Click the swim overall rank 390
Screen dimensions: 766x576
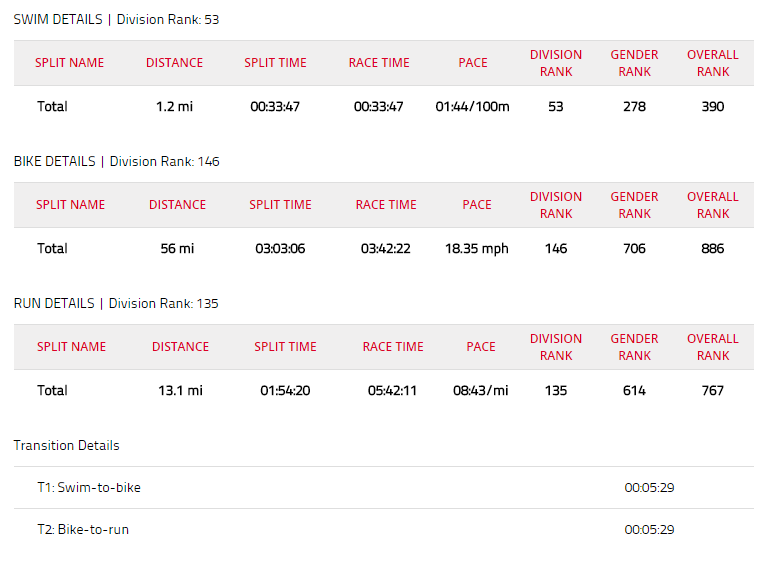(x=712, y=106)
